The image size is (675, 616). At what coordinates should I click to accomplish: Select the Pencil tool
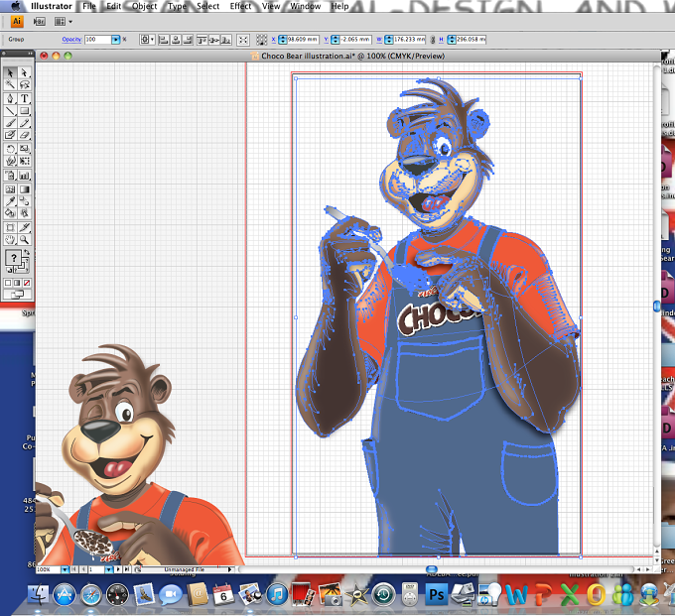tap(24, 123)
